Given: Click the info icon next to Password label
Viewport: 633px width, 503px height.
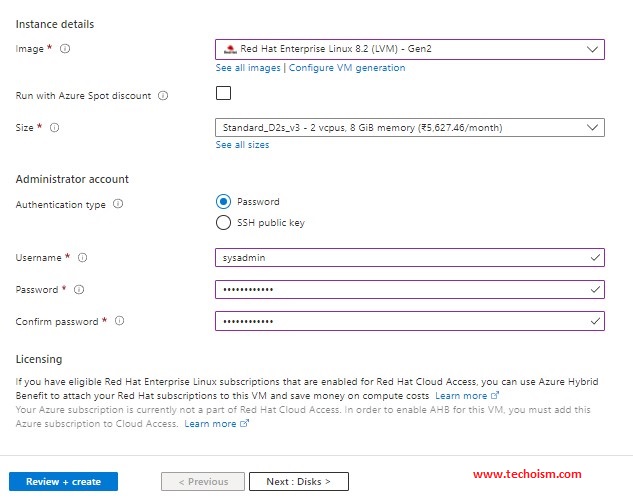Looking at the screenshot, I should point(79,289).
